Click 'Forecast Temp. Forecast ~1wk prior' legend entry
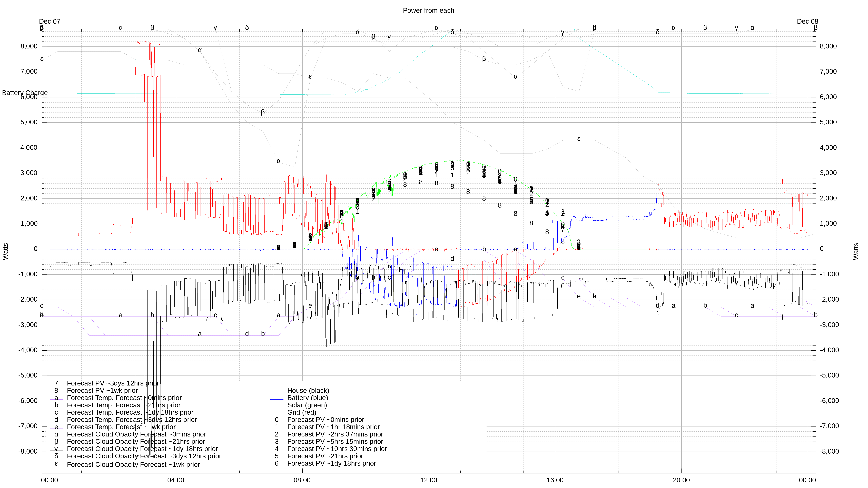This screenshot has height=488, width=868. click(121, 427)
